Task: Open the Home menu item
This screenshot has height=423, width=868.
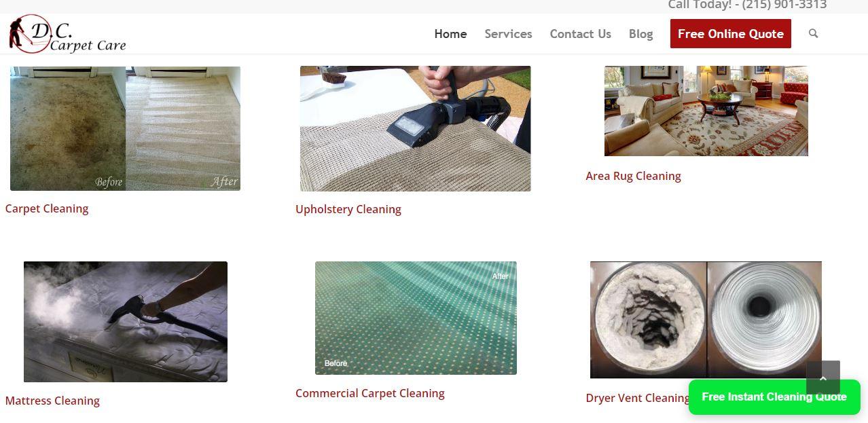Action: click(x=450, y=33)
